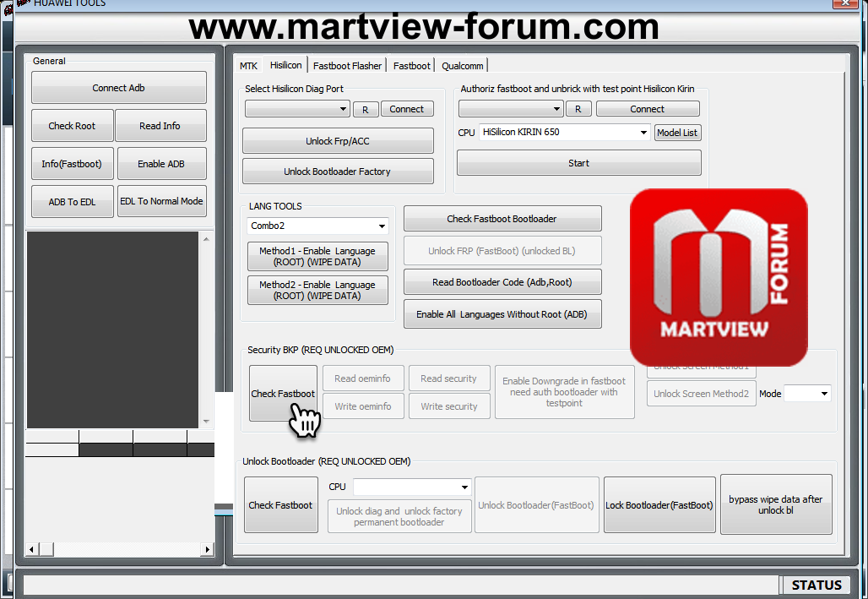Click horizontal scrollbar left arrow
The image size is (868, 599).
31,549
